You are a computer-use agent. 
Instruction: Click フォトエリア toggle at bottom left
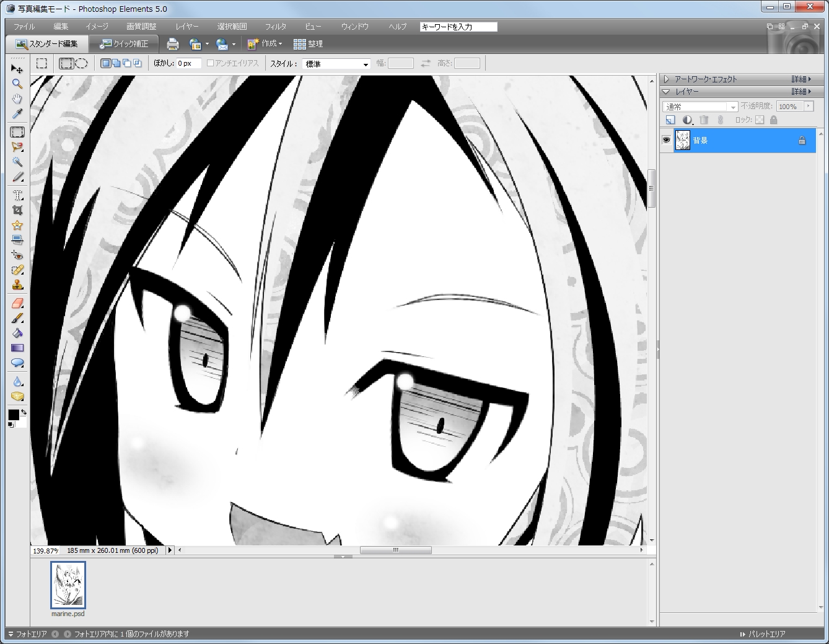27,634
